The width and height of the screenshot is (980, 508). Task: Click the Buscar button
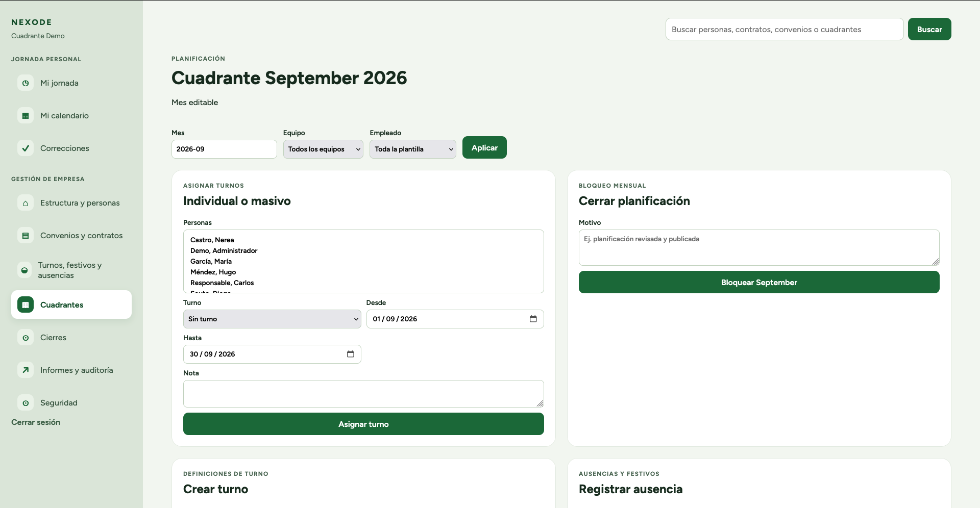coord(929,29)
